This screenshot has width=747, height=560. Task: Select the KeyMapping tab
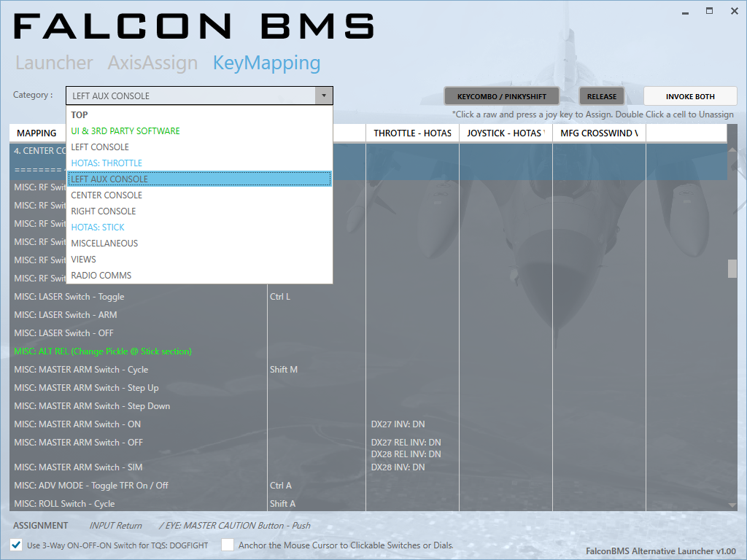point(266,63)
